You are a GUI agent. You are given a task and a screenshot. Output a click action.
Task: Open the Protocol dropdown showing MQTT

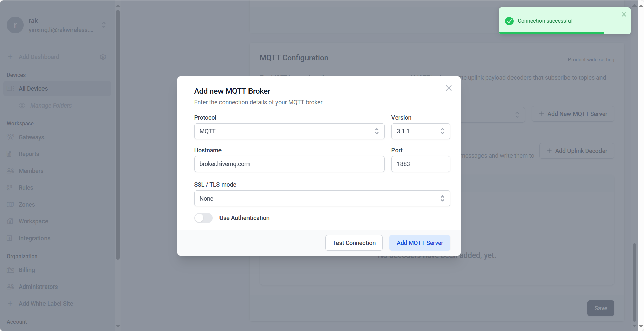click(289, 131)
